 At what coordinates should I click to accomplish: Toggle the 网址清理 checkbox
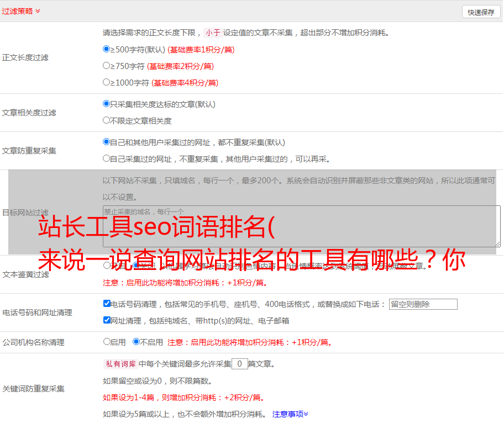(107, 320)
